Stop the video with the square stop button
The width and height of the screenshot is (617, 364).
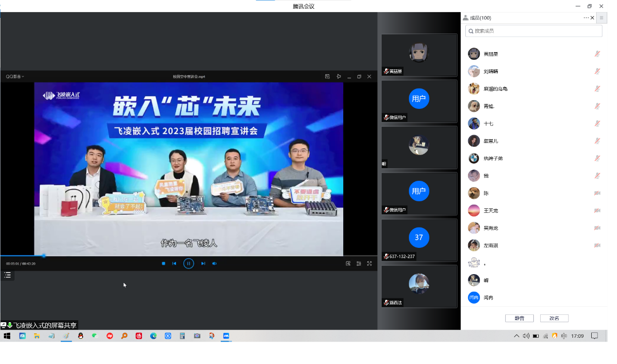(163, 263)
